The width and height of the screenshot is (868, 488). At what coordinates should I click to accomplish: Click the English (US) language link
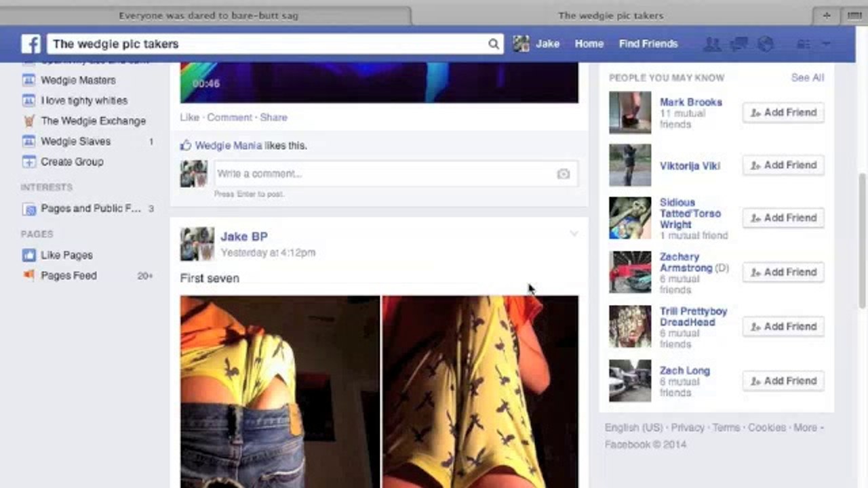point(634,428)
